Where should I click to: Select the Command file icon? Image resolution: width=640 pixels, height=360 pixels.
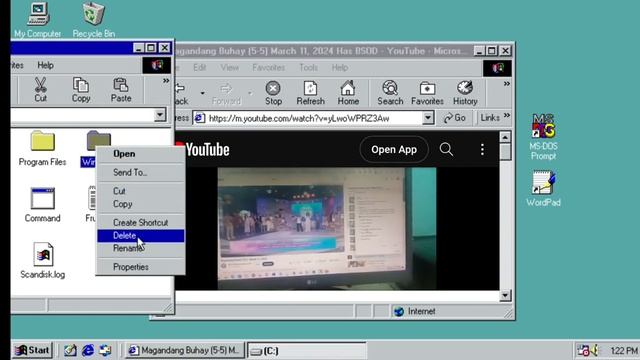[42, 205]
